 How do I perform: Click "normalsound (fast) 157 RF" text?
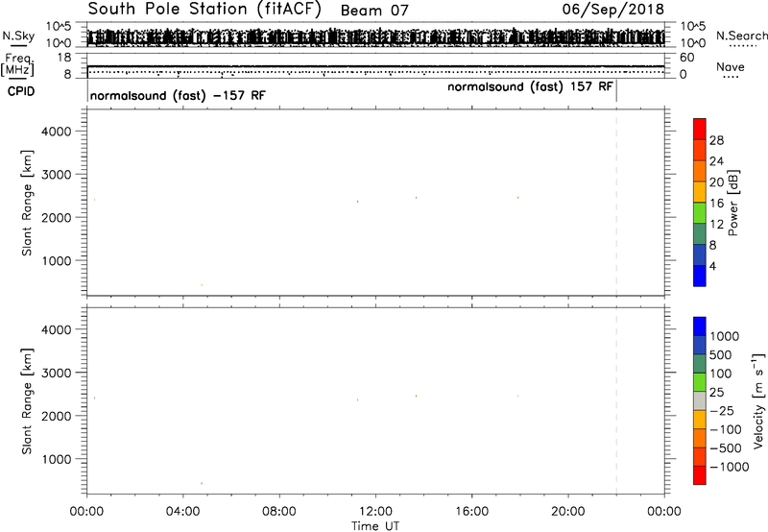click(x=530, y=87)
